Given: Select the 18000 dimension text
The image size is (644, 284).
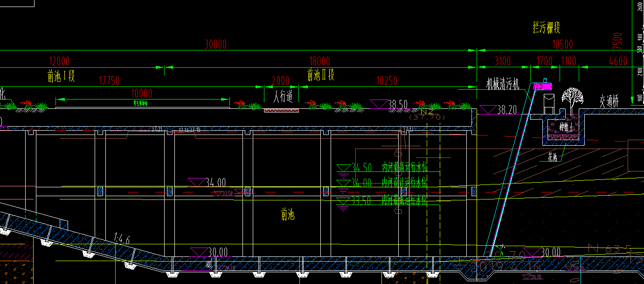Looking at the screenshot, I should [x=320, y=61].
